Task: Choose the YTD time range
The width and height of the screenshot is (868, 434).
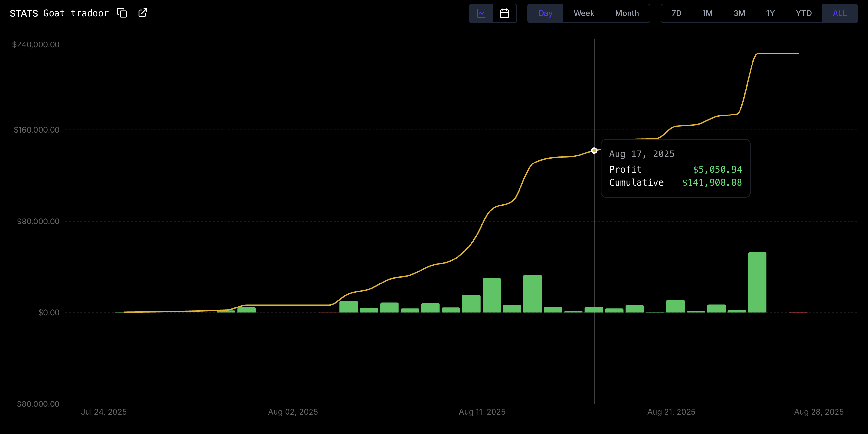Action: click(x=804, y=13)
